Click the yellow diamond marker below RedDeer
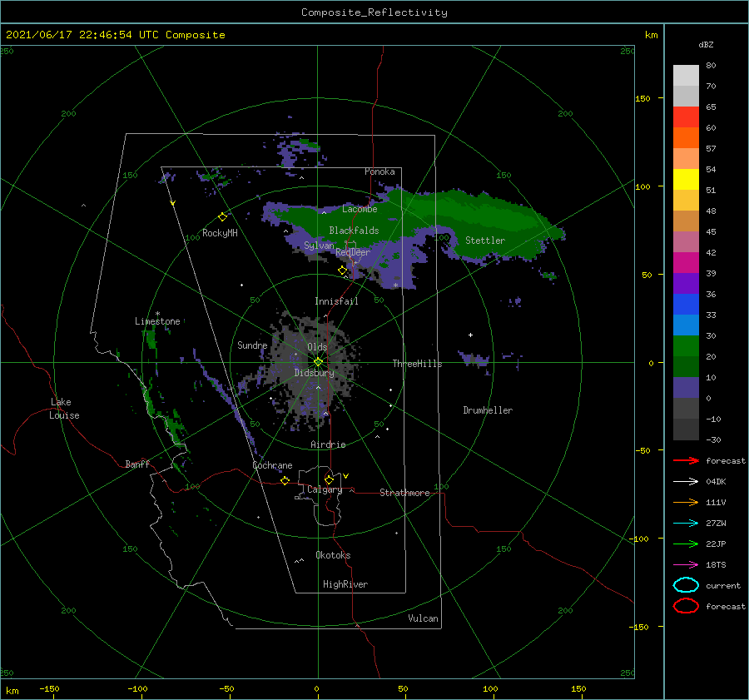 pyautogui.click(x=342, y=271)
